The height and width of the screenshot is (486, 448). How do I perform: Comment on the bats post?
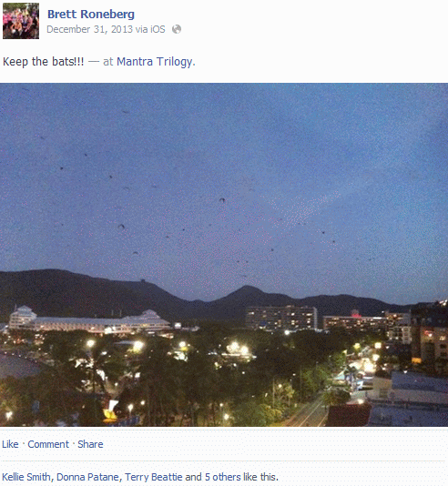coord(48,444)
